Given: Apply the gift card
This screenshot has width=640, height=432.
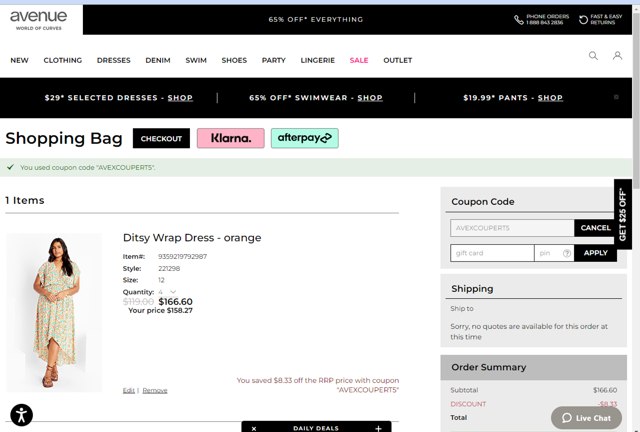Looking at the screenshot, I should coord(595,253).
